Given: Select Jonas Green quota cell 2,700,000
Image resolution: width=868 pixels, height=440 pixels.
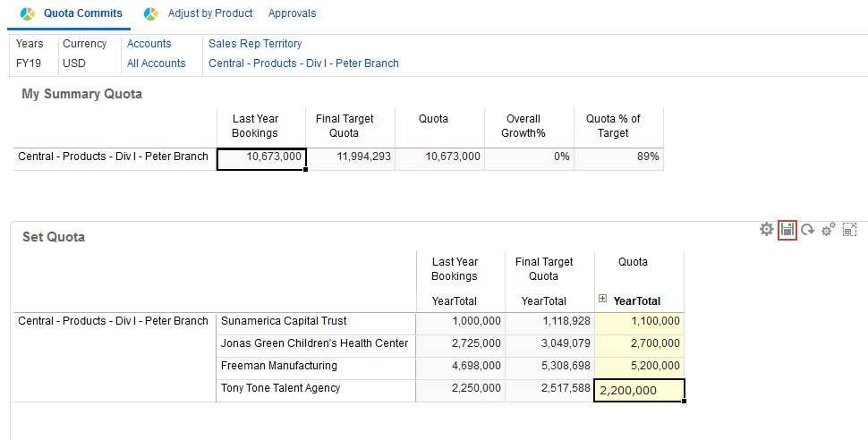Looking at the screenshot, I should pyautogui.click(x=639, y=343).
